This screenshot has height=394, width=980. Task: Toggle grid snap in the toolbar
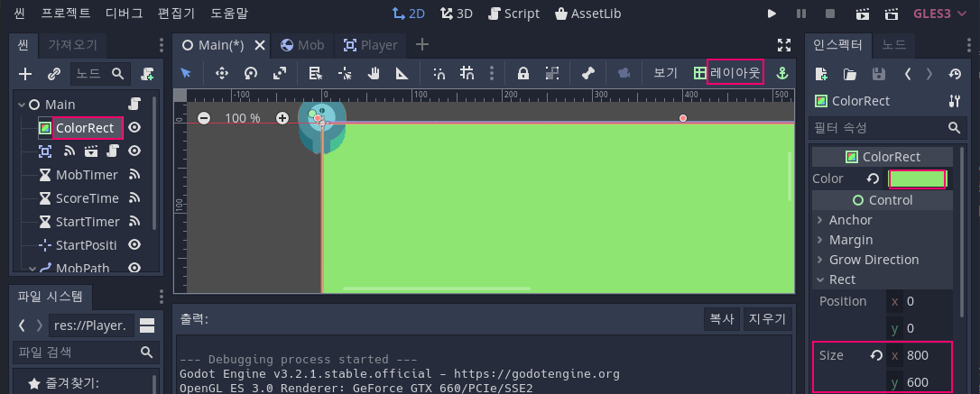(467, 73)
